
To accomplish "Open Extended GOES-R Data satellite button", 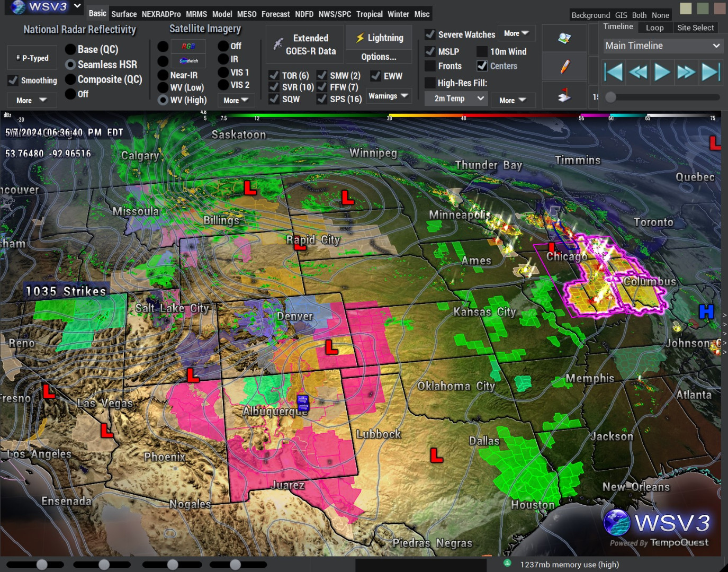I will 305,44.
